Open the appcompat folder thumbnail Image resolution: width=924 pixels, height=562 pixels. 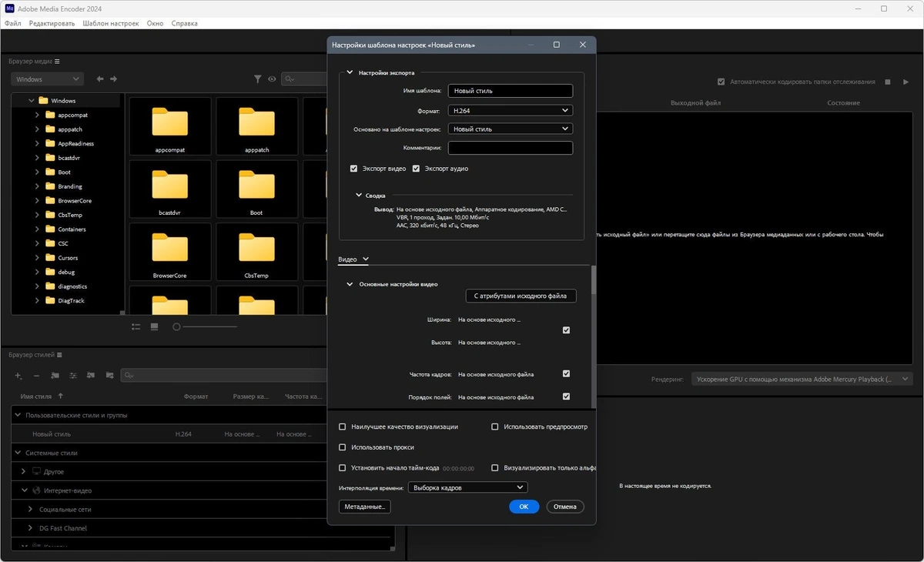(170, 126)
